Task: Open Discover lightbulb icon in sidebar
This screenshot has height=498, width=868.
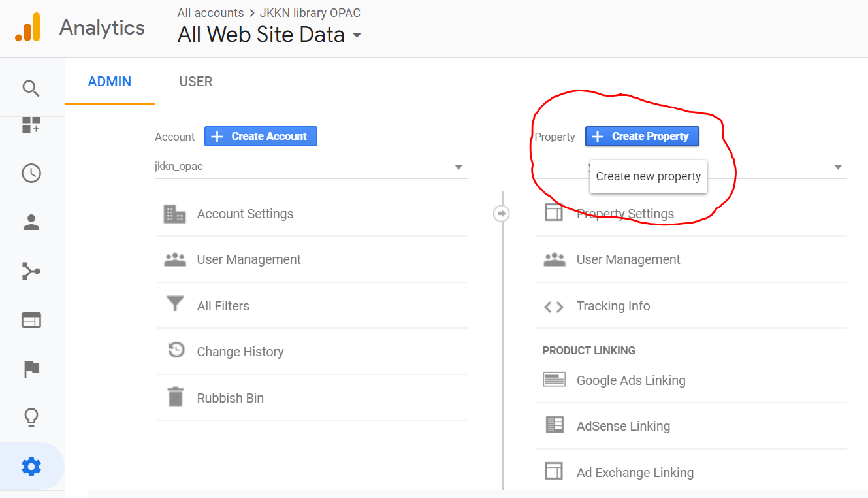Action: [31, 418]
